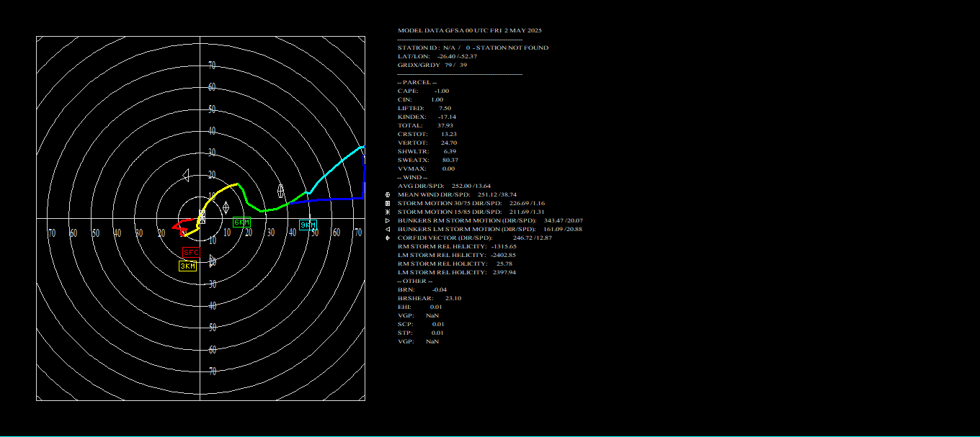Screen dimensions: 980x437
Task: Select the triangle symbol beside BUNKERS RM STORM MOTION
Action: [388, 220]
